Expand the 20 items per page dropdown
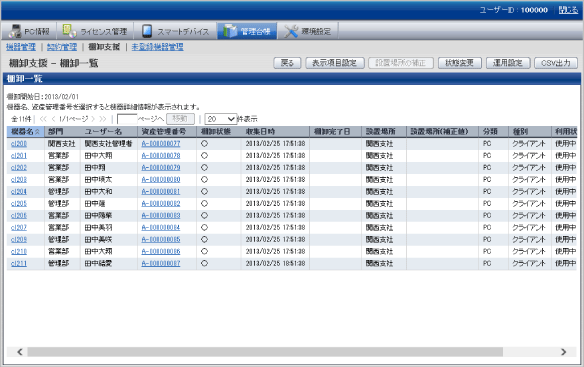 click(x=220, y=119)
